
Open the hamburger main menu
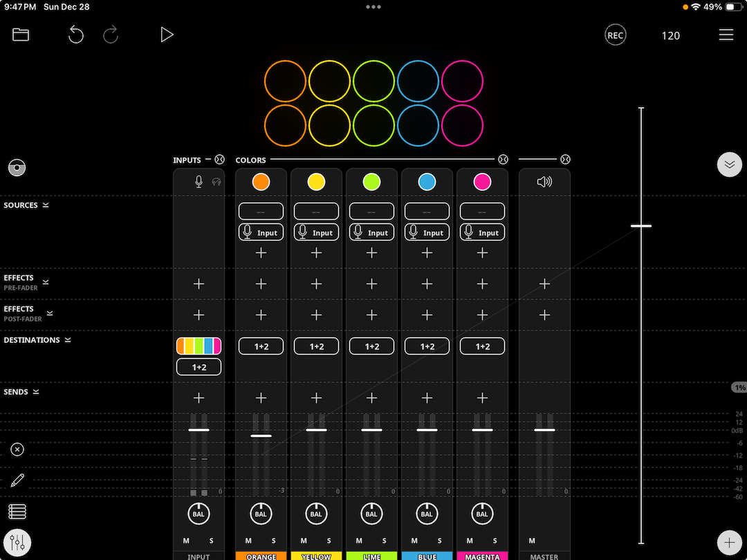(726, 35)
